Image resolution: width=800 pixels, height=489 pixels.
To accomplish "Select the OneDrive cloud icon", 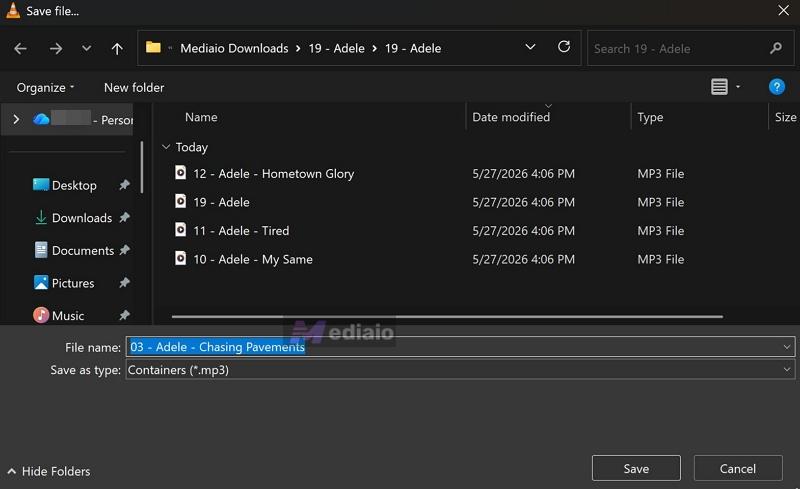I will pos(41,119).
